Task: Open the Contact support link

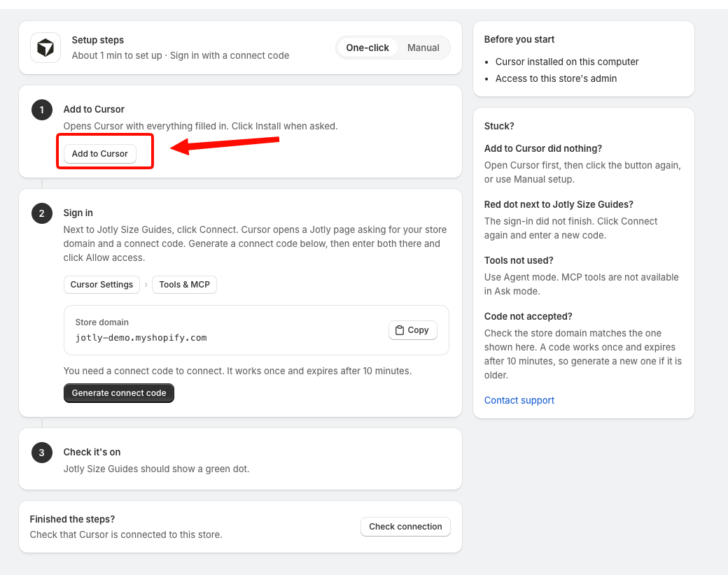Action: tap(519, 400)
